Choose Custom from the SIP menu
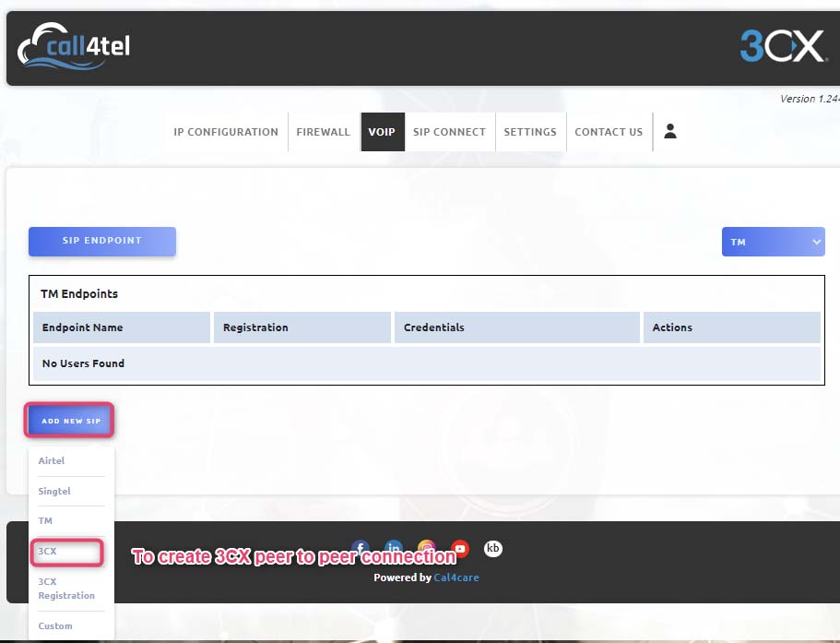The width and height of the screenshot is (840, 643). pyautogui.click(x=55, y=625)
